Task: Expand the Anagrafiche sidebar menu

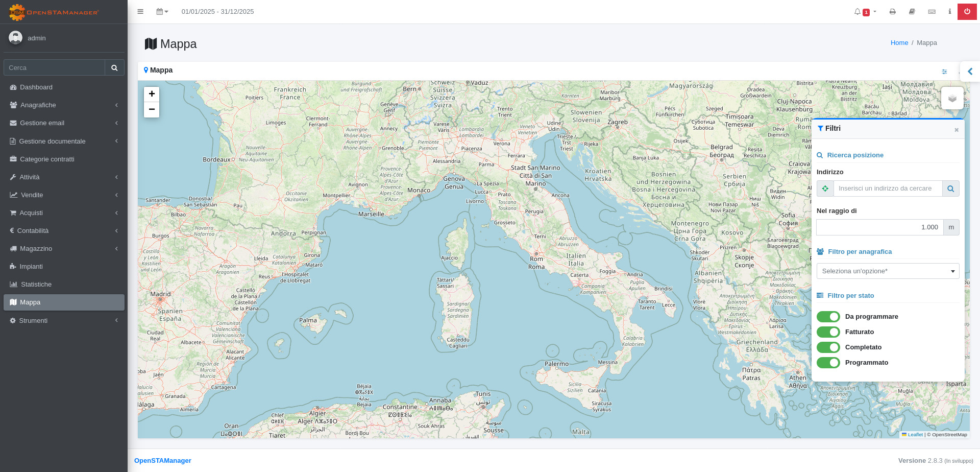Action: point(64,105)
